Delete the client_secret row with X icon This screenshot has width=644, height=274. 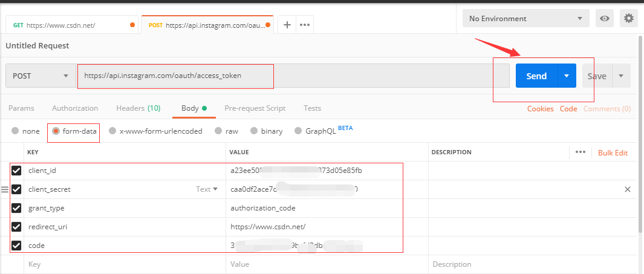point(627,189)
